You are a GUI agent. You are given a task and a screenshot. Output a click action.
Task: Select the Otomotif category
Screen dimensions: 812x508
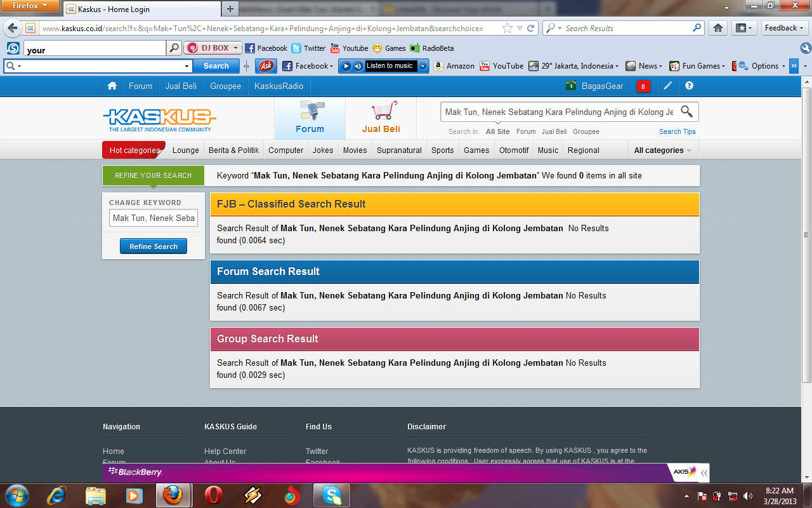pyautogui.click(x=514, y=150)
